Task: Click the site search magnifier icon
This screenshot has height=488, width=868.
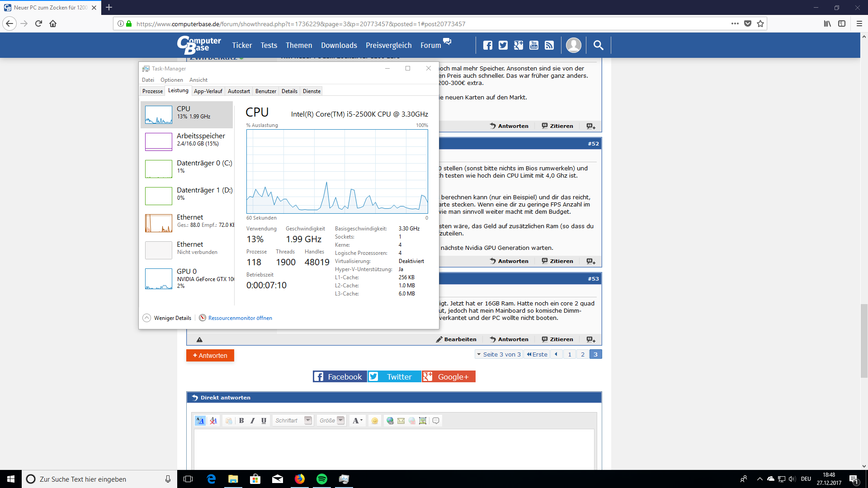Action: click(x=598, y=45)
